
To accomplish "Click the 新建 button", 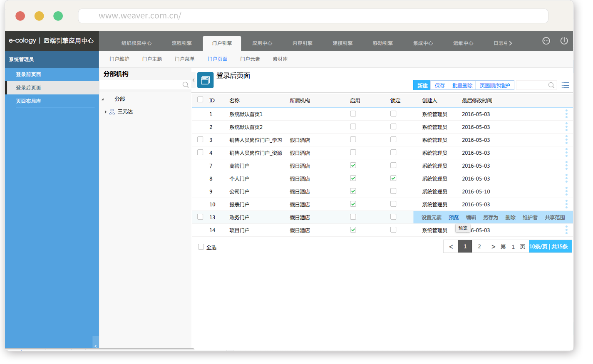I will 422,86.
